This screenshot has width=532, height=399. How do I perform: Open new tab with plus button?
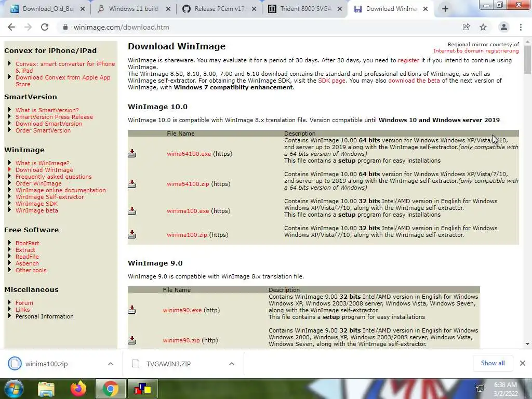point(445,9)
